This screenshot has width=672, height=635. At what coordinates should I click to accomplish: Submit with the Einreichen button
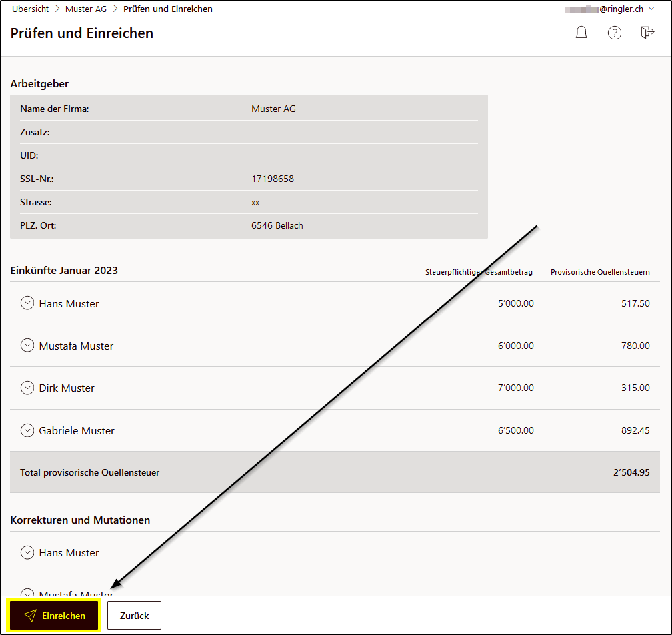[54, 615]
